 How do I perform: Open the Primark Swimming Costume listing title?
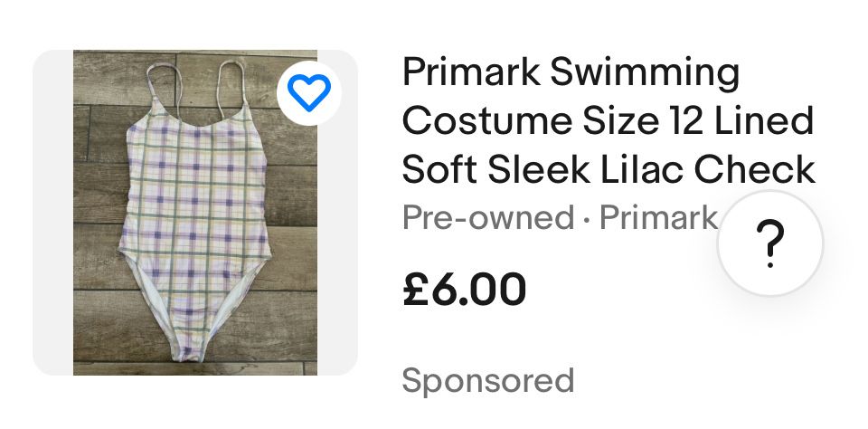tap(609, 121)
